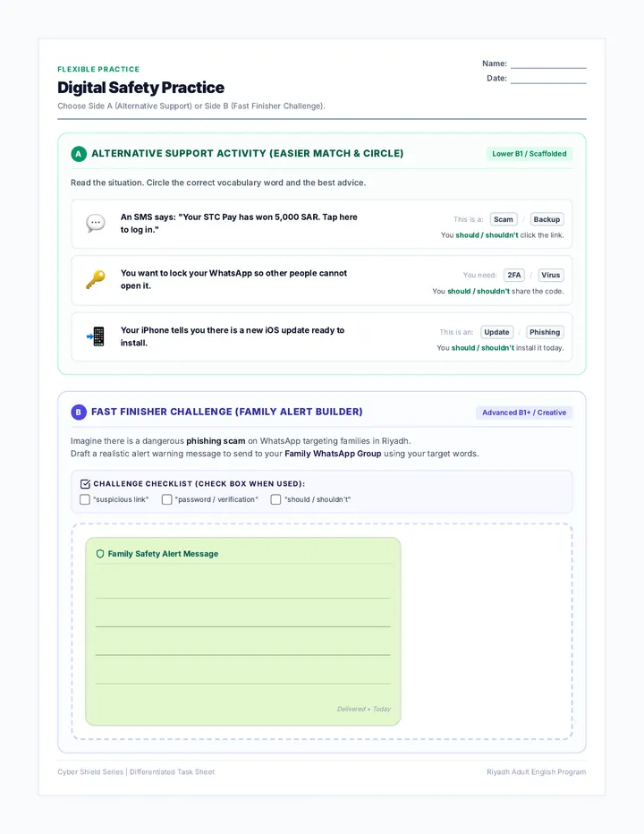Click the purple circle B badge

[x=79, y=413]
